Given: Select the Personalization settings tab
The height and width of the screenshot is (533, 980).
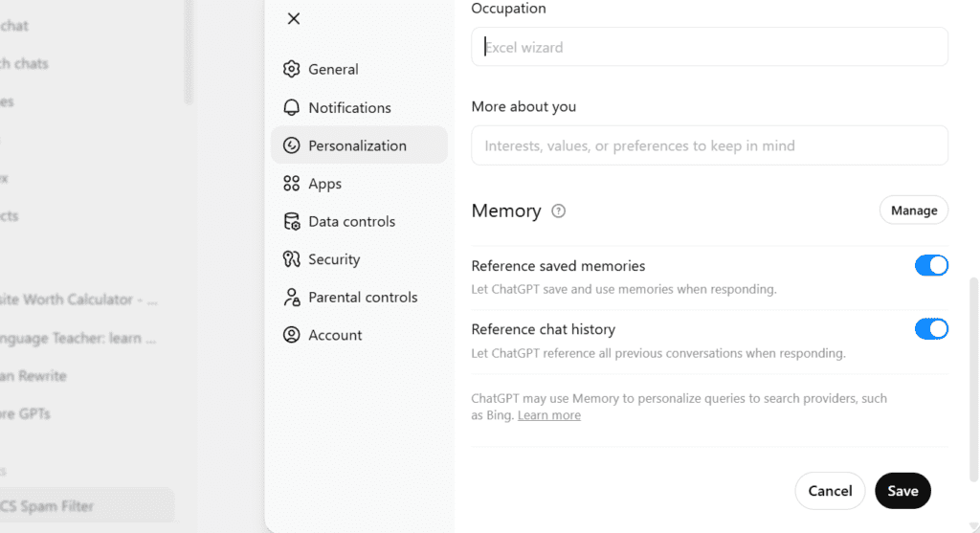Looking at the screenshot, I should [x=360, y=145].
